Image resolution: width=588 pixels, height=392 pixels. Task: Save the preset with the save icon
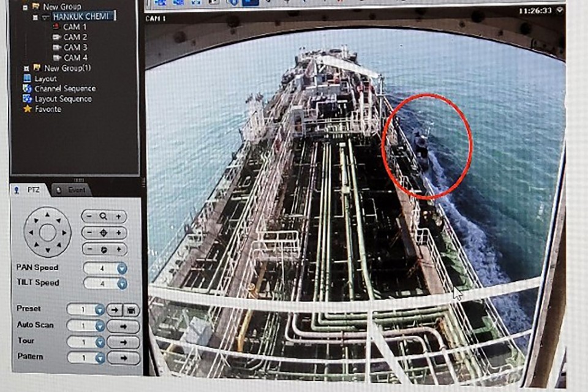coord(131,310)
